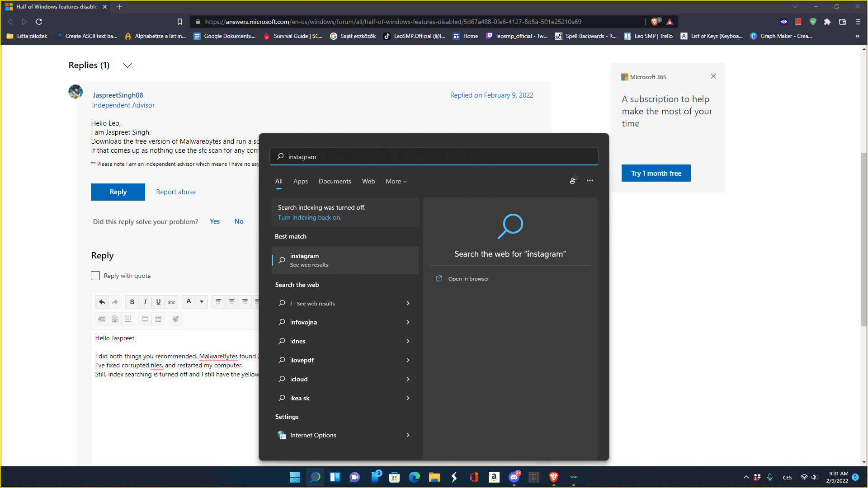Open the search panel three-dots options
This screenshot has width=868, height=488.
coord(590,180)
